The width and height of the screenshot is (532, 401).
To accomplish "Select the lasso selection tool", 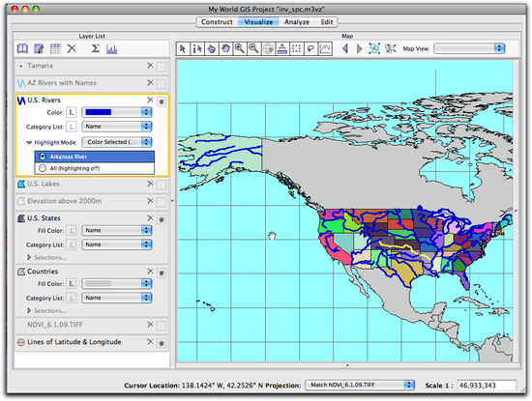I will [310, 49].
